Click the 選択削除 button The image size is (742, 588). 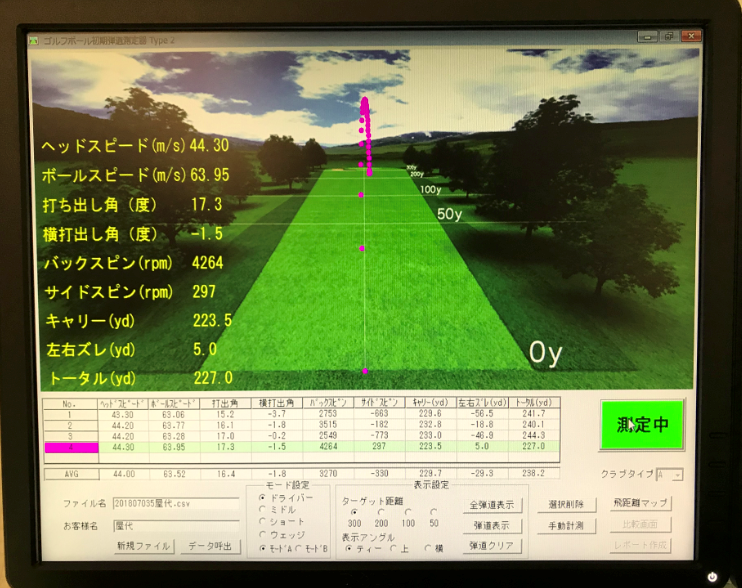tap(566, 504)
